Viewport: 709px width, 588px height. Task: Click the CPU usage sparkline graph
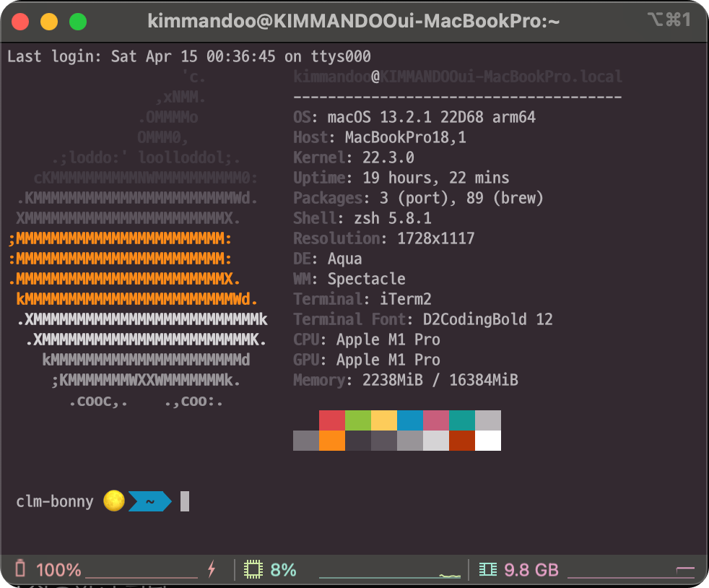point(390,574)
